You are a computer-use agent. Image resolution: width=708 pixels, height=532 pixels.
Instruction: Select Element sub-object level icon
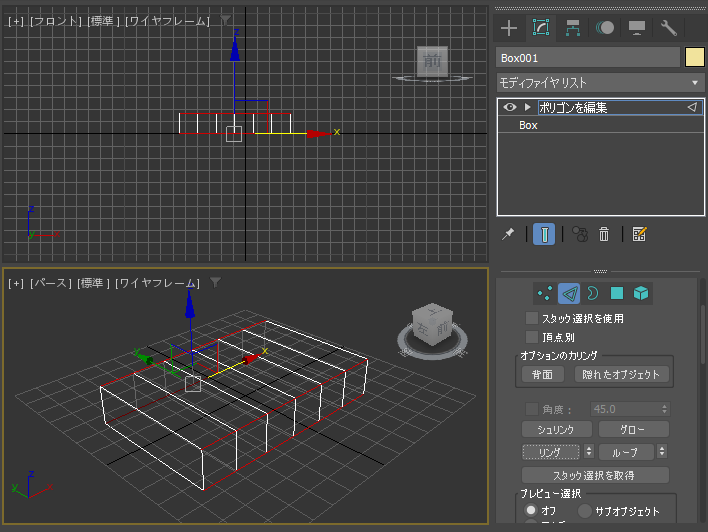click(x=641, y=293)
